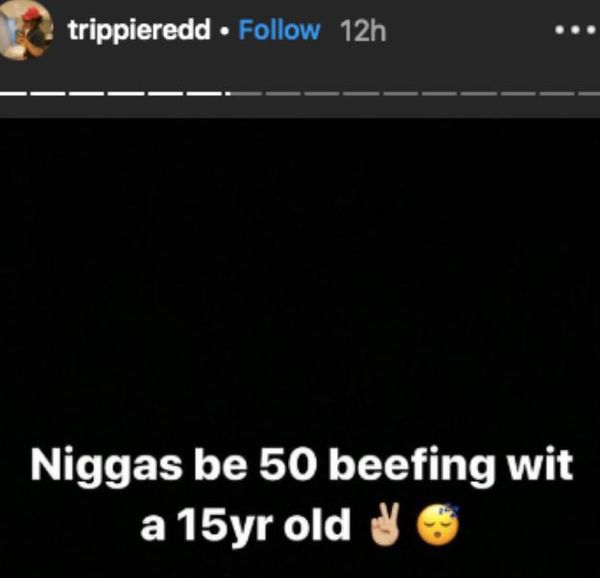Follow the trippieredd account
The image size is (600, 578).
point(279,30)
